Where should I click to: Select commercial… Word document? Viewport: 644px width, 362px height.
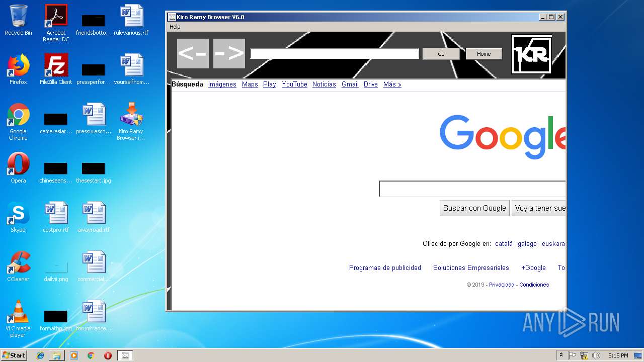pyautogui.click(x=94, y=266)
